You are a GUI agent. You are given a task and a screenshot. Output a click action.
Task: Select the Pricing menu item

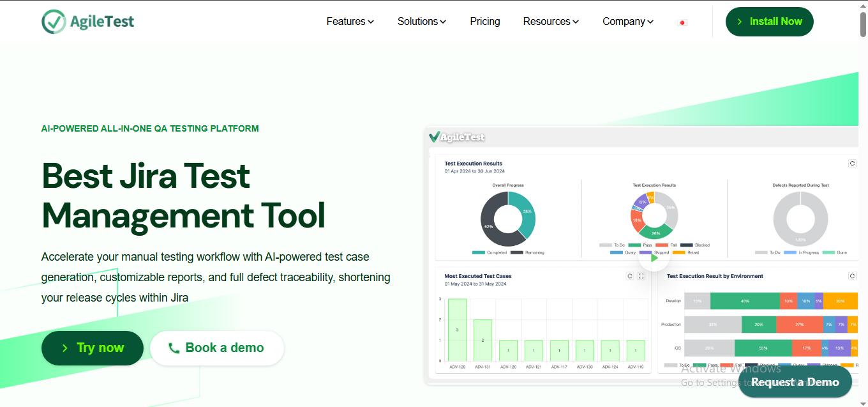[484, 21]
